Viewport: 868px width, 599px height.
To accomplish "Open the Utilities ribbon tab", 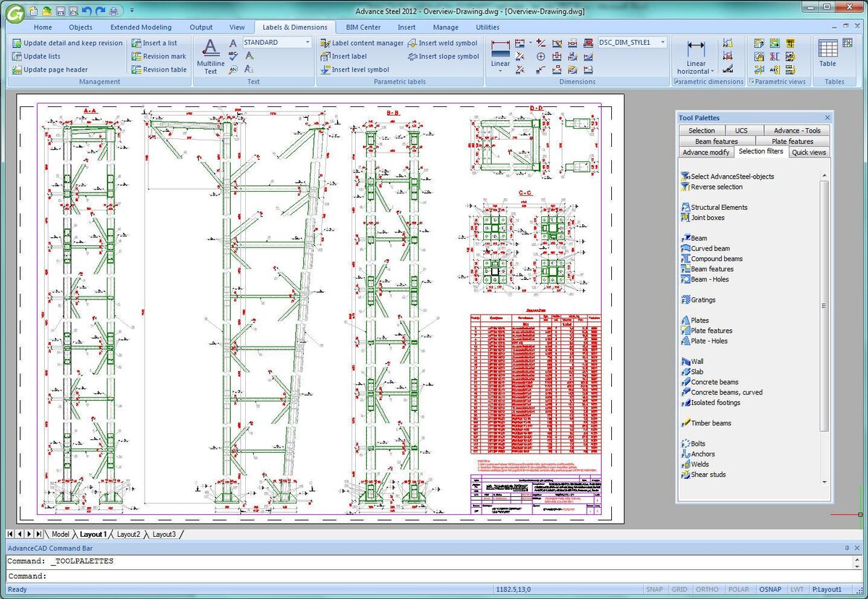I will point(488,27).
